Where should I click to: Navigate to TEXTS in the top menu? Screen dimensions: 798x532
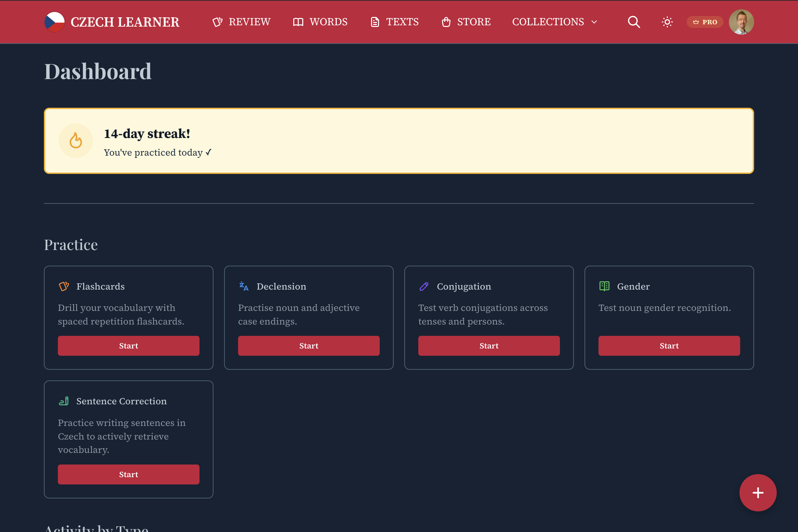[x=402, y=22]
